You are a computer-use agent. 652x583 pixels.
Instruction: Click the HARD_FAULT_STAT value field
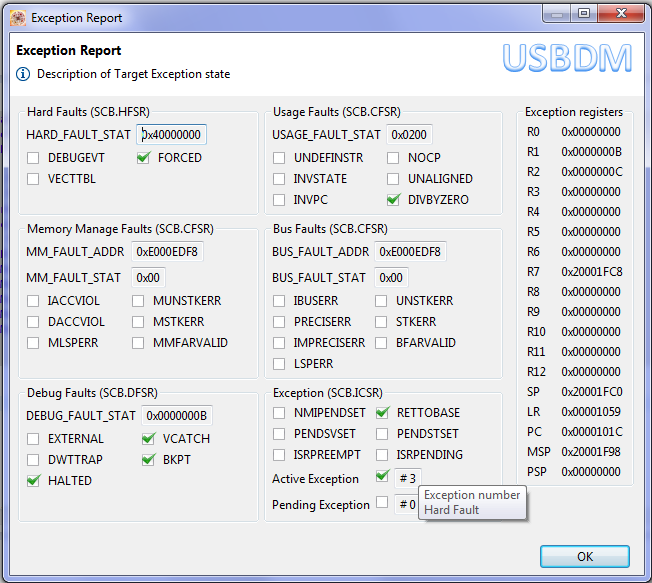[171, 134]
